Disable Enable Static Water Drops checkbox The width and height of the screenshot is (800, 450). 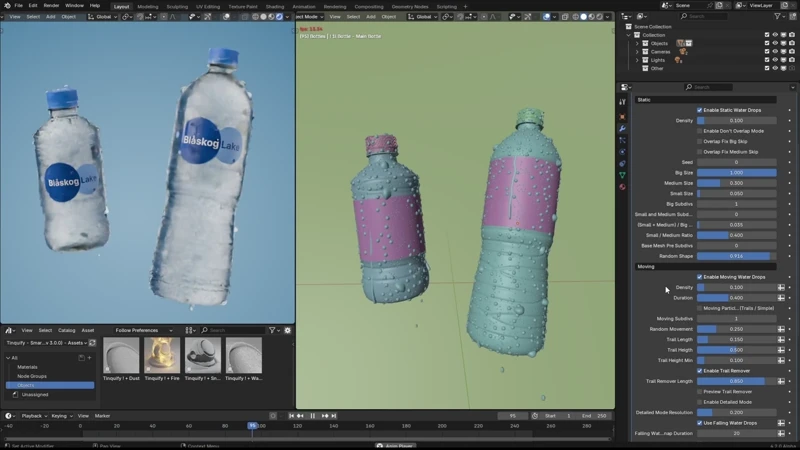(699, 110)
